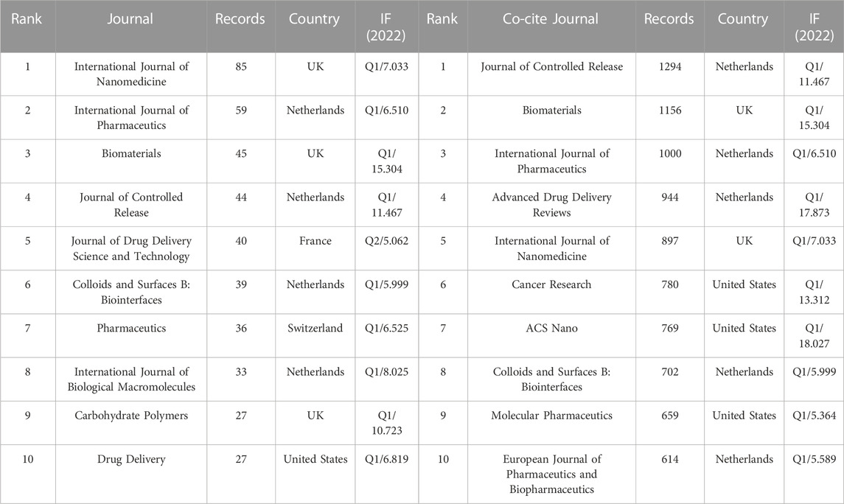
Task: Select the records value '1294'
Action: coord(669,66)
